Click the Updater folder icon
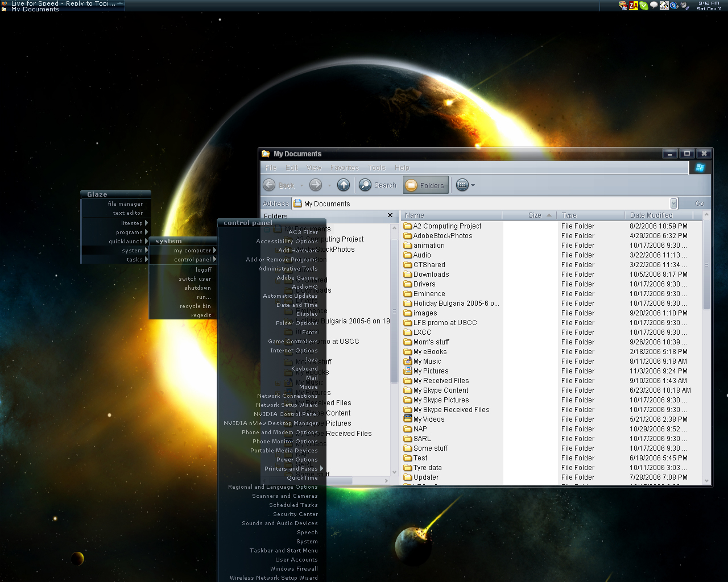 [x=408, y=477]
